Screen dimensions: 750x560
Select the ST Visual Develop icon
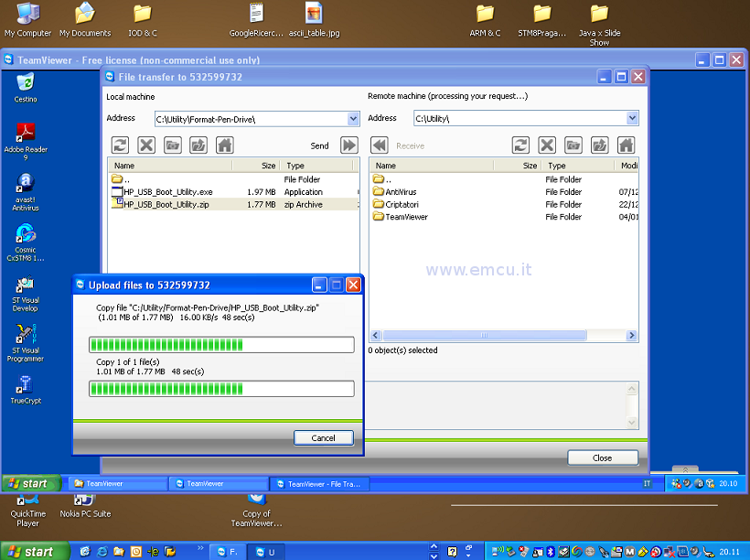(x=26, y=293)
